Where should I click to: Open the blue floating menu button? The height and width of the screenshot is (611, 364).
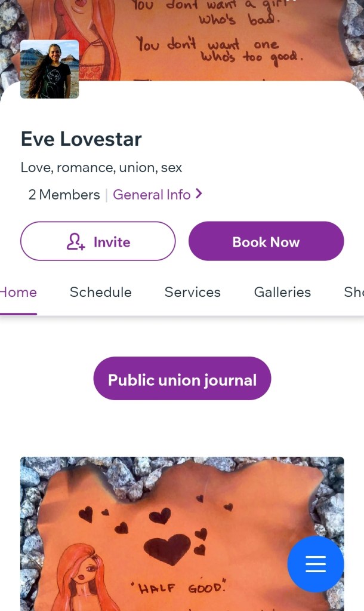coord(315,564)
